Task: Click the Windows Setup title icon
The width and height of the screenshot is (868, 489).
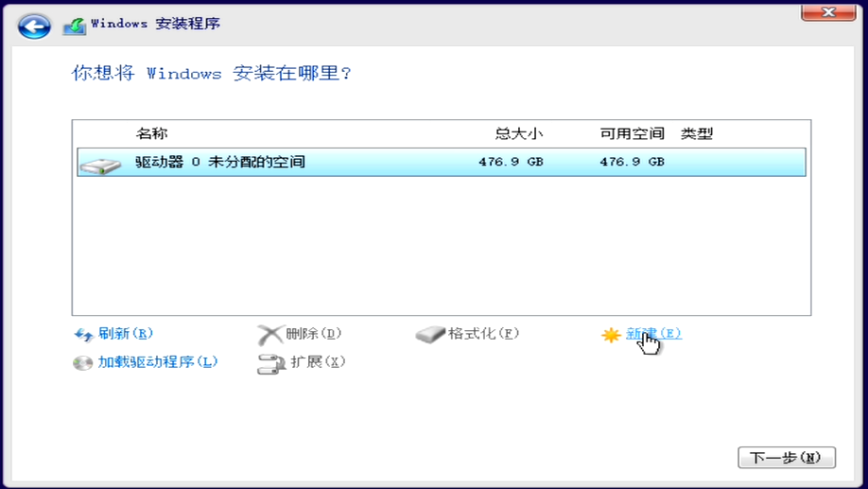Action: 74,26
